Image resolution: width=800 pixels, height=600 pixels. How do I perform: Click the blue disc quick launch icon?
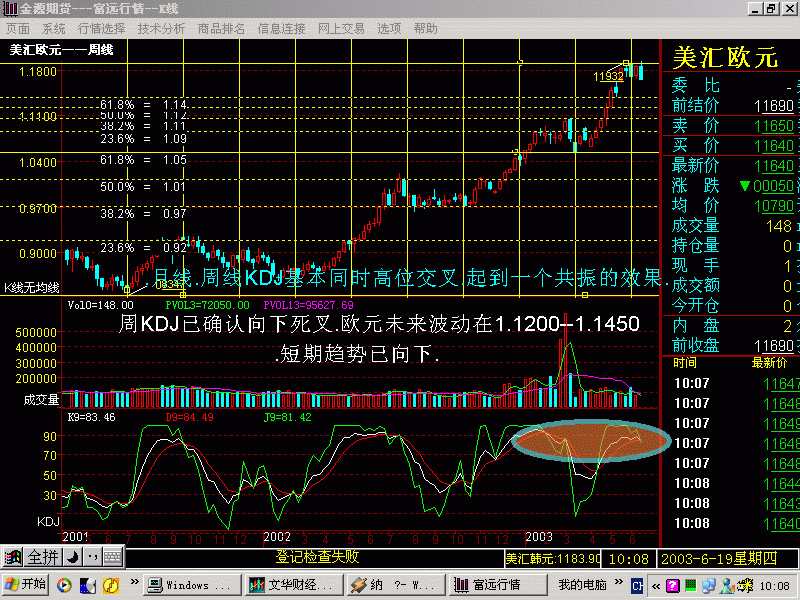tap(88, 585)
